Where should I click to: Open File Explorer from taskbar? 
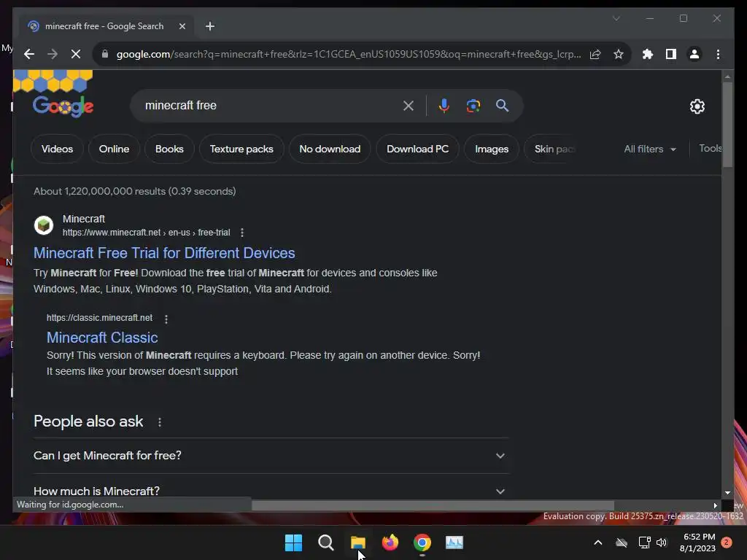pos(357,542)
